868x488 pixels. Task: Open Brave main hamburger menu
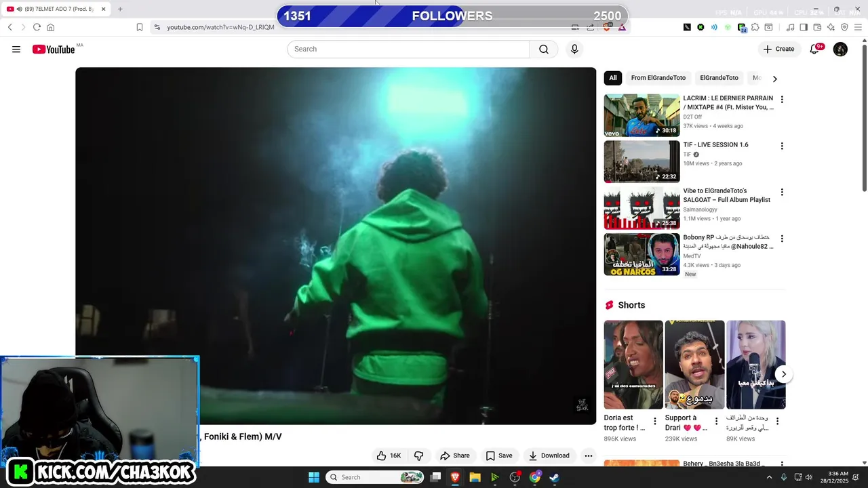tap(858, 27)
